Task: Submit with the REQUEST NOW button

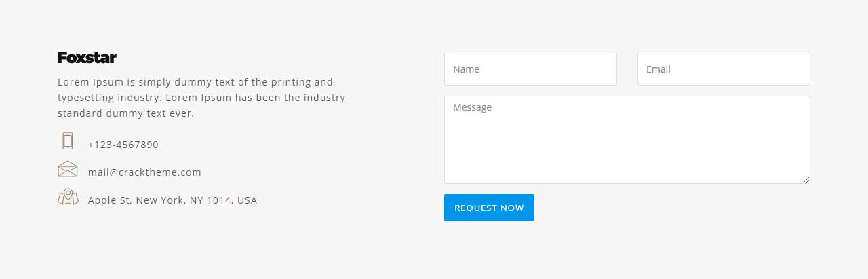Action: pos(489,208)
